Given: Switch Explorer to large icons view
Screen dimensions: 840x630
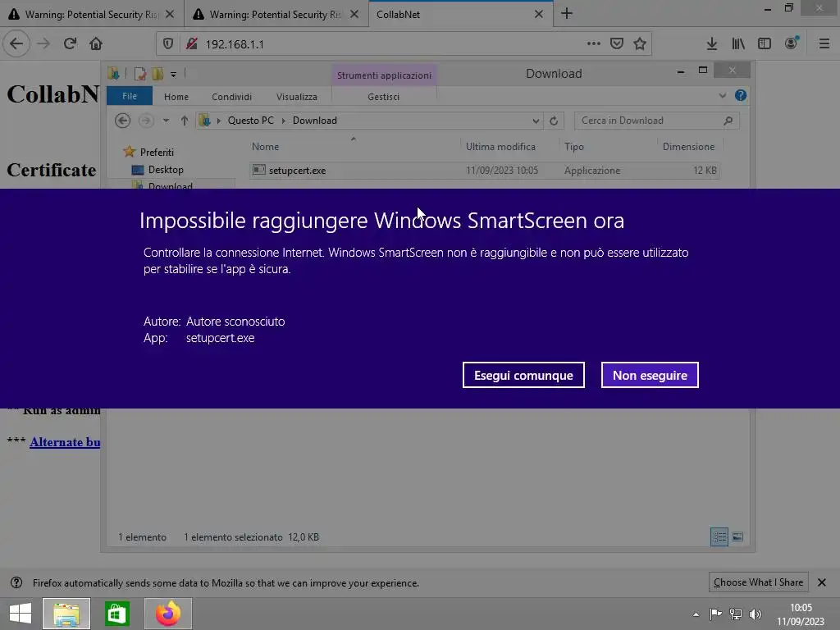Looking at the screenshot, I should [x=737, y=536].
